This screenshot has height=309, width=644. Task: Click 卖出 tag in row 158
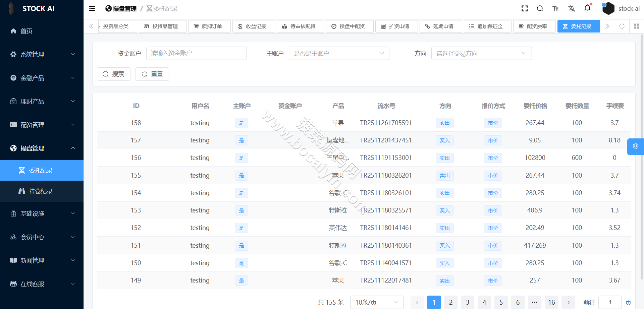coord(445,123)
